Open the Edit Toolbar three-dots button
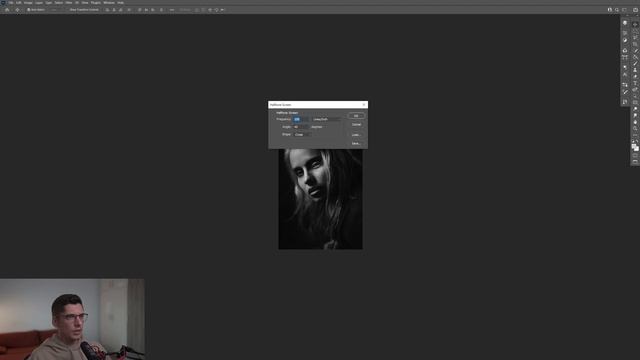Image resolution: width=640 pixels, height=360 pixels. [635, 135]
